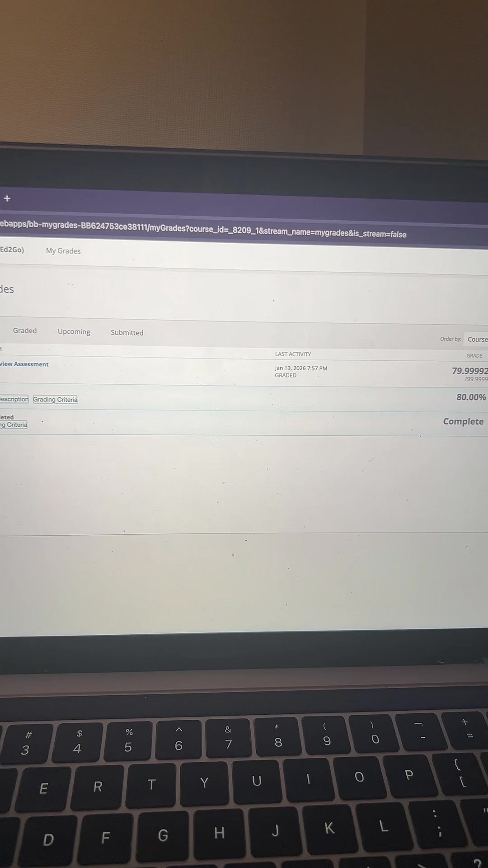Select the My Grades breadcrumb
488x868 pixels.
63,251
